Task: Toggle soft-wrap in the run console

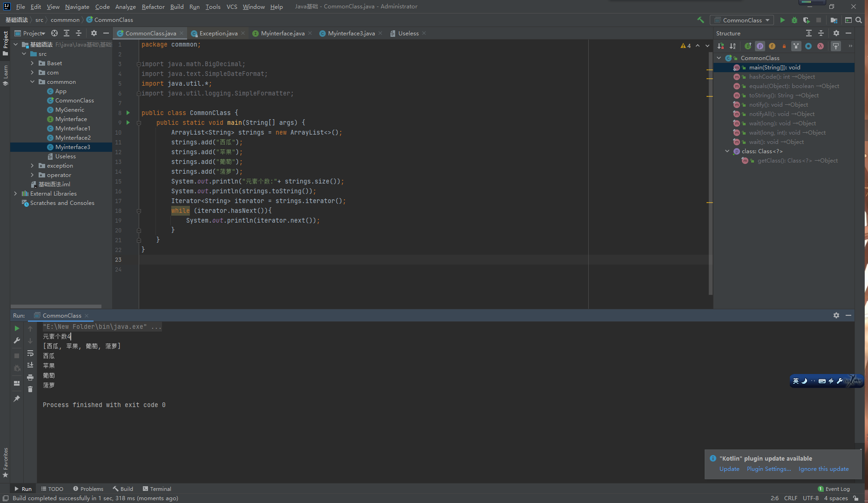Action: [x=30, y=353]
